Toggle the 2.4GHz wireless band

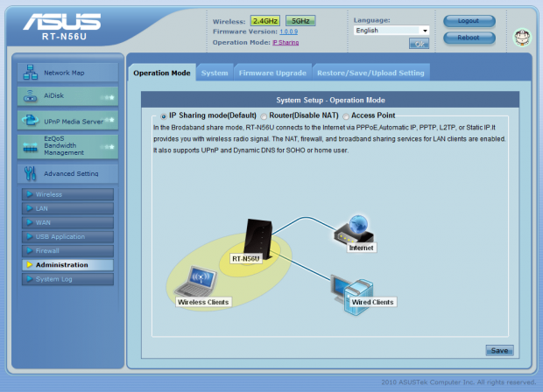[x=264, y=21]
